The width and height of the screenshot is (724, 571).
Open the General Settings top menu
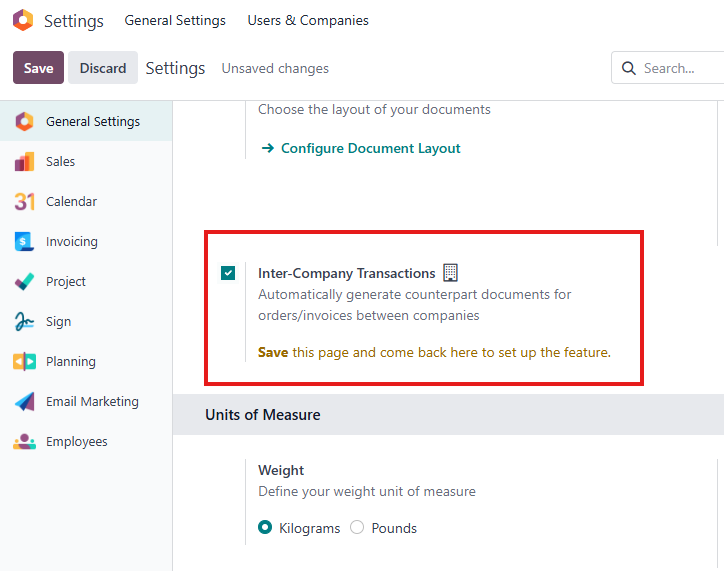(175, 20)
